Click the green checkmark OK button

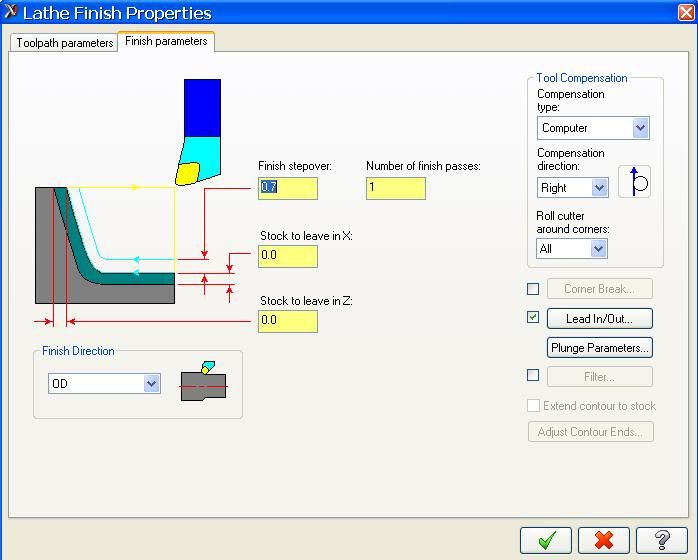click(546, 540)
